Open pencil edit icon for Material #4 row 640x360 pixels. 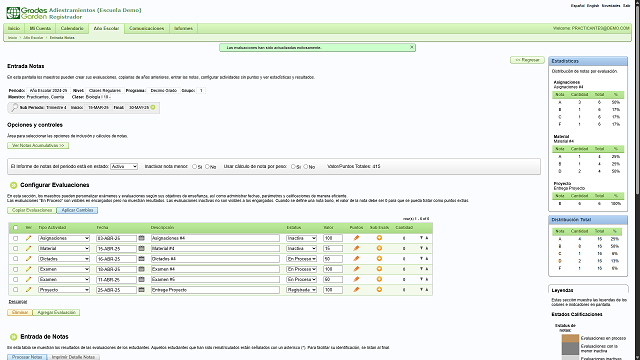(28, 248)
